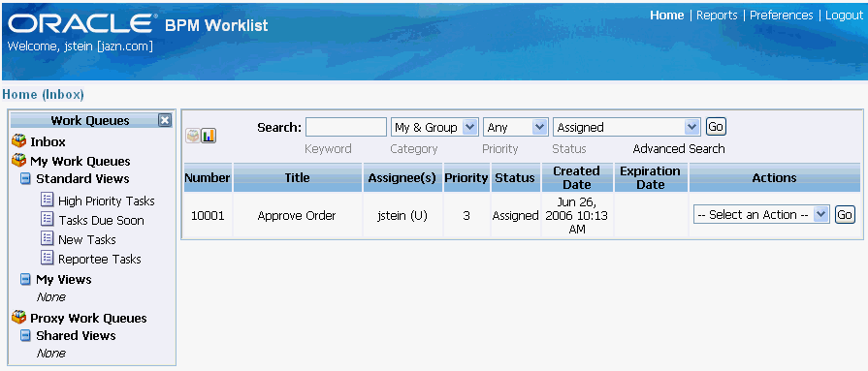Sort by the Expiration Date column header

coord(651,177)
